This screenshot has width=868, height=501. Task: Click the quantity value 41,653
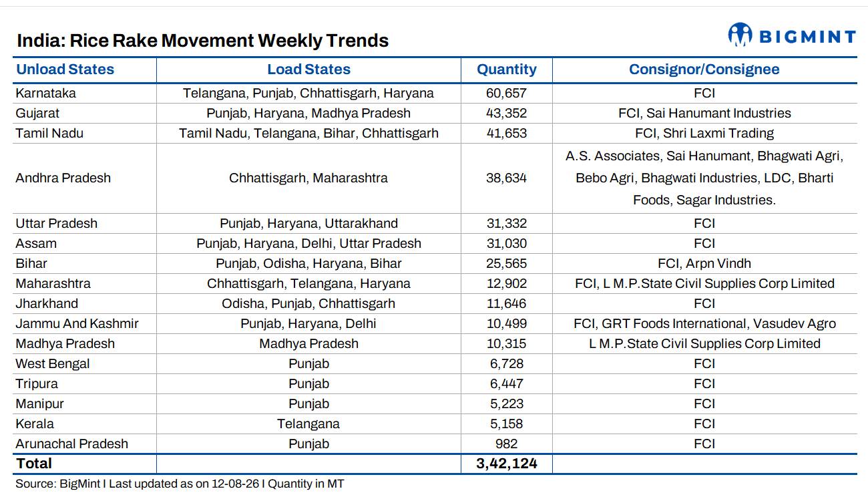(507, 133)
